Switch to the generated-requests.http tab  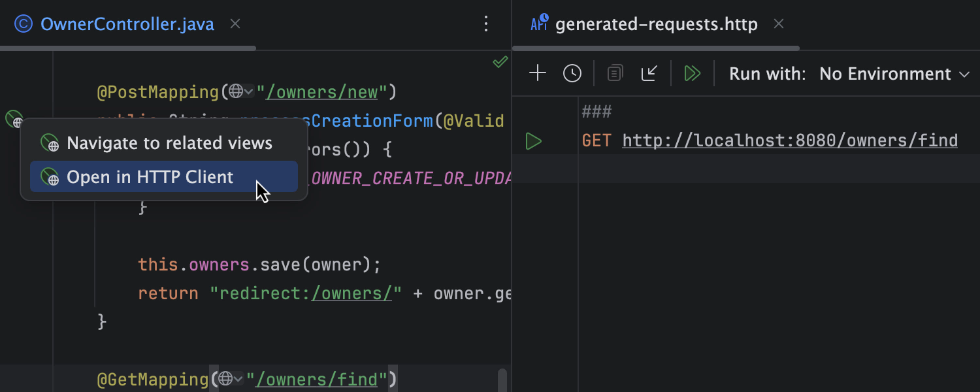coord(656,24)
